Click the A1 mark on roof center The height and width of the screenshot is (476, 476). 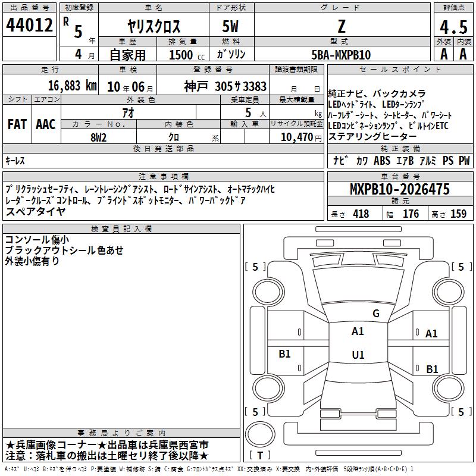(358, 331)
